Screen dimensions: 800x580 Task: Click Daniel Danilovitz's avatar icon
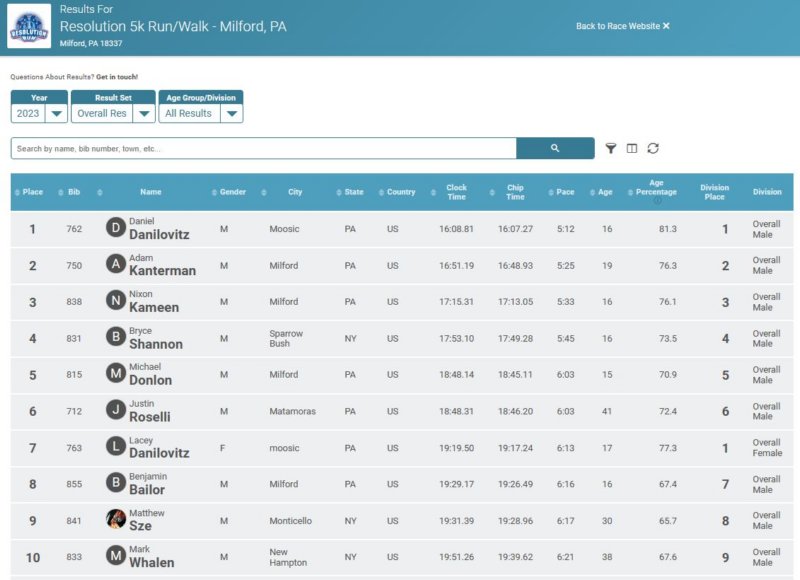(x=116, y=229)
